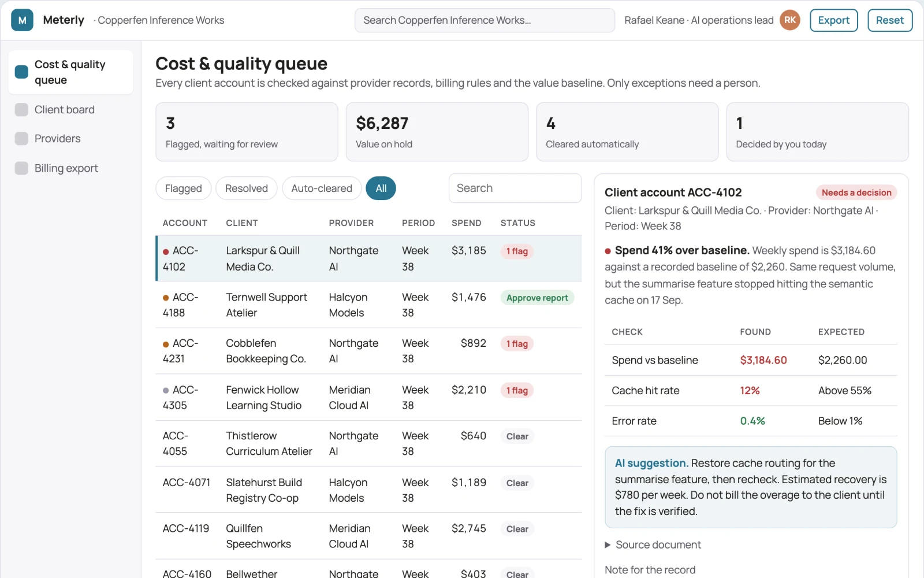The width and height of the screenshot is (924, 578).
Task: Select the Quillfen Speechworks row
Action: (x=368, y=536)
